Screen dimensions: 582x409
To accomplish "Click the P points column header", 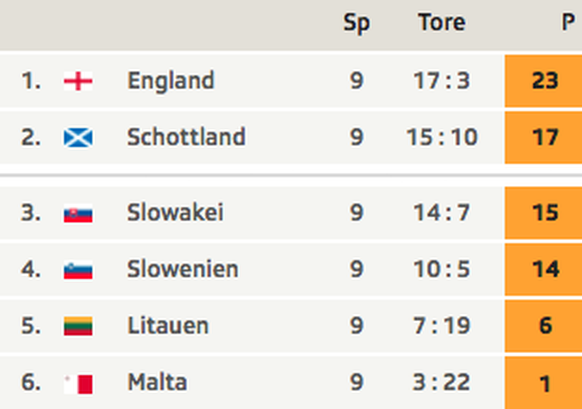I will click(568, 22).
